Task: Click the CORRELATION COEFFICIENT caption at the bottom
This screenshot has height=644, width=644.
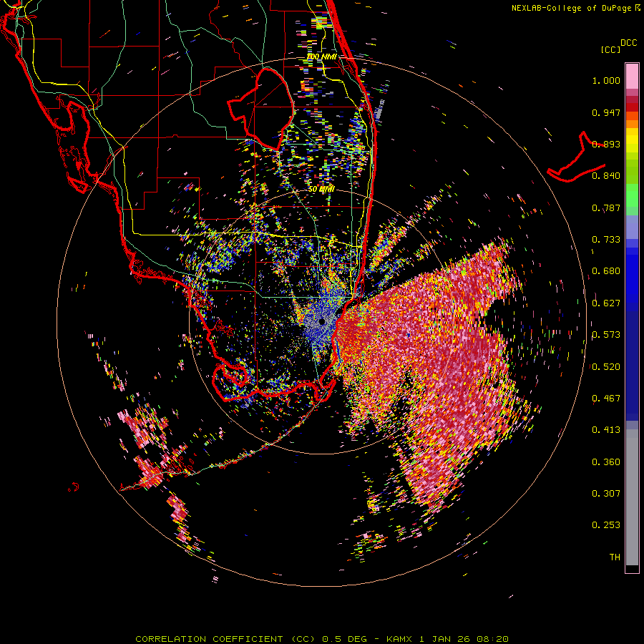Action: 322,639
